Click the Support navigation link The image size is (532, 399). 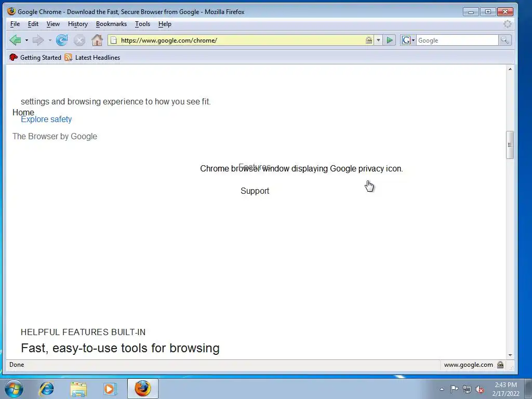pyautogui.click(x=255, y=191)
